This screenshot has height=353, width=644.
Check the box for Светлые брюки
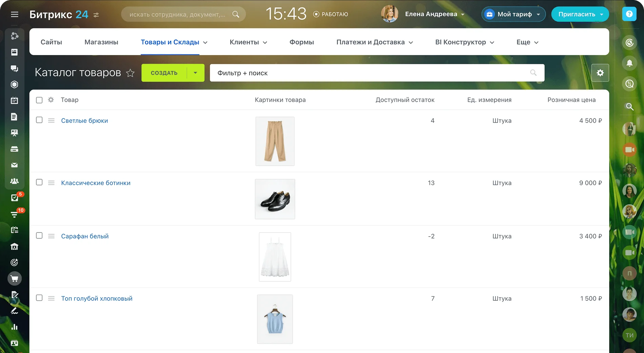[x=39, y=120]
